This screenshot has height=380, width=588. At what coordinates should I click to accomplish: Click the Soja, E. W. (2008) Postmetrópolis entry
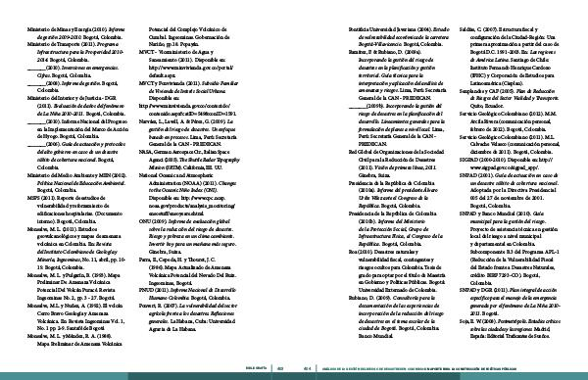pos(510,329)
